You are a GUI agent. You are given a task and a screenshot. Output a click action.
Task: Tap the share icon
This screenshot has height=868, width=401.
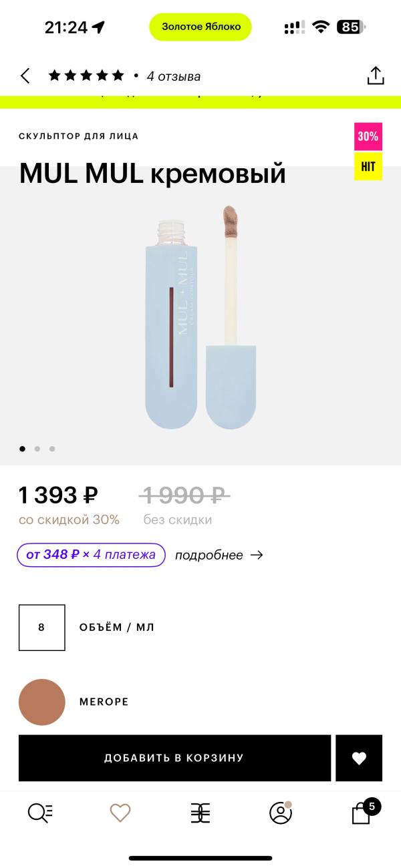376,75
